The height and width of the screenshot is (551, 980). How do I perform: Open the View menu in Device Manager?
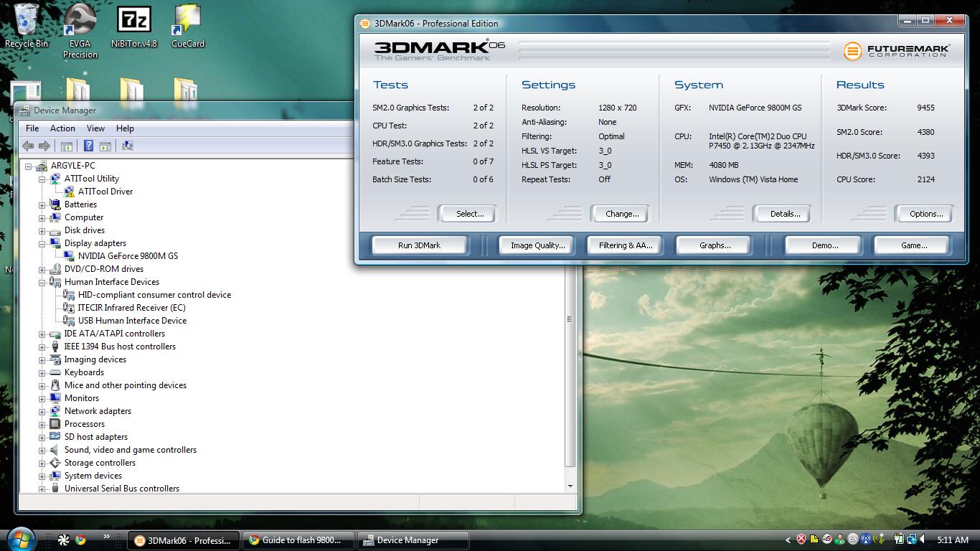tap(95, 128)
